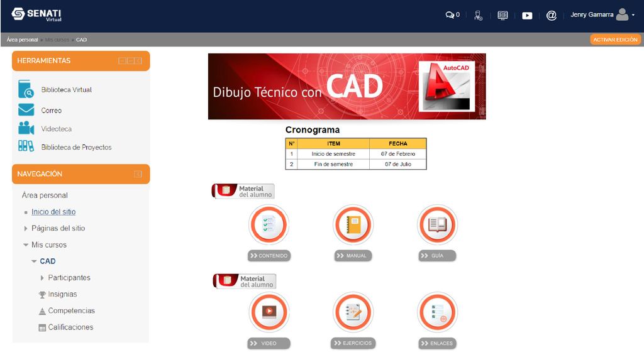Click the AutoCAD logo in banner
Viewport: 644px width, 362px height.
point(447,86)
